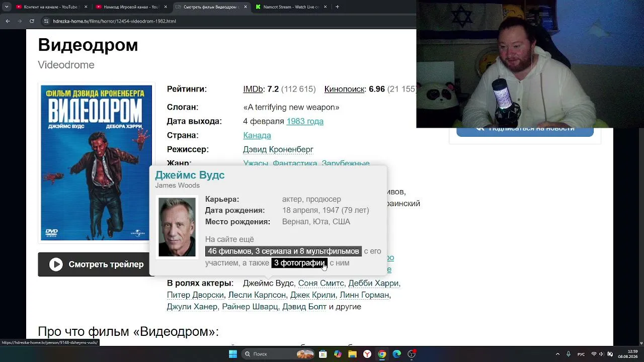Switch the РУС keyboard language indicator
The height and width of the screenshot is (362, 644).
581,354
